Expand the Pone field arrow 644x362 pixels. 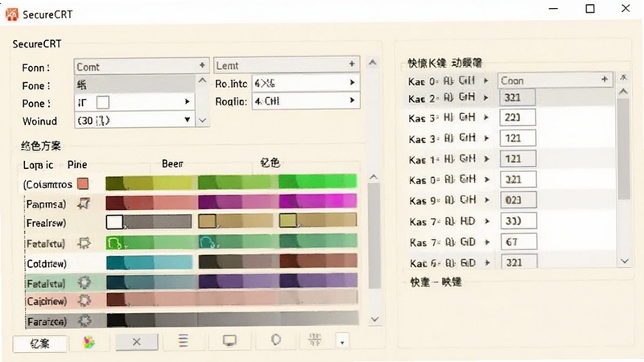pyautogui.click(x=188, y=101)
